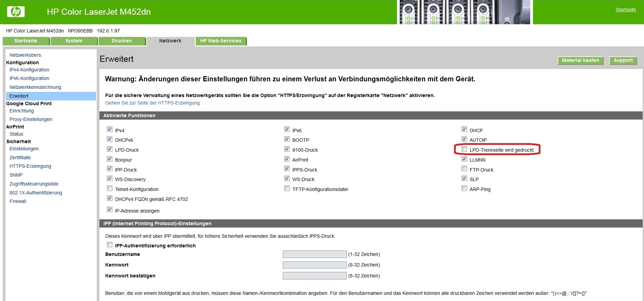Enable the Telnet-Konfiguration checkbox

[110, 188]
